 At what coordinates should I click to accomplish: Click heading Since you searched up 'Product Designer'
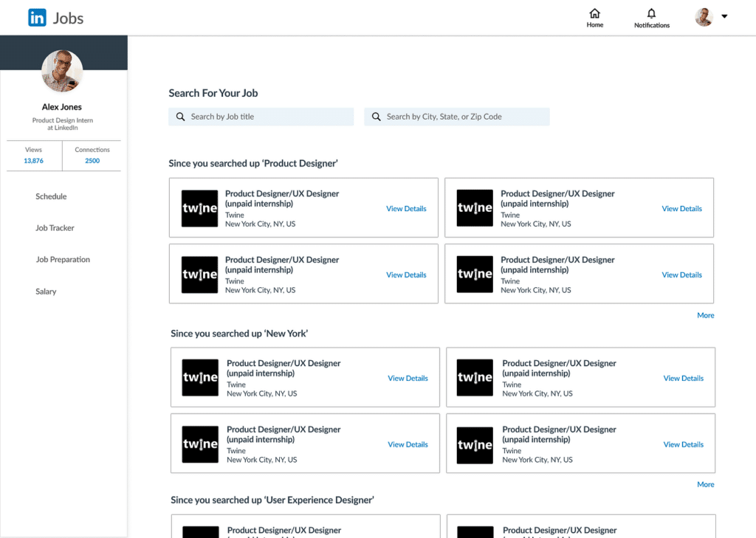pyautogui.click(x=253, y=163)
